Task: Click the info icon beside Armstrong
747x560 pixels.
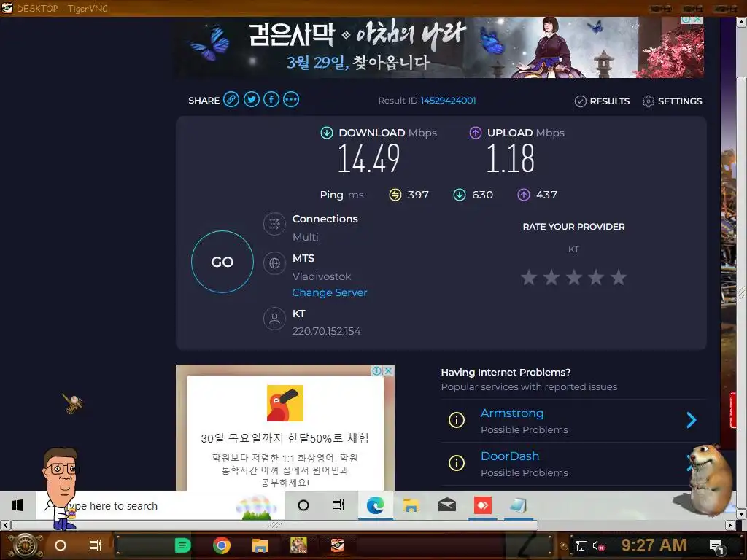Action: coord(457,420)
